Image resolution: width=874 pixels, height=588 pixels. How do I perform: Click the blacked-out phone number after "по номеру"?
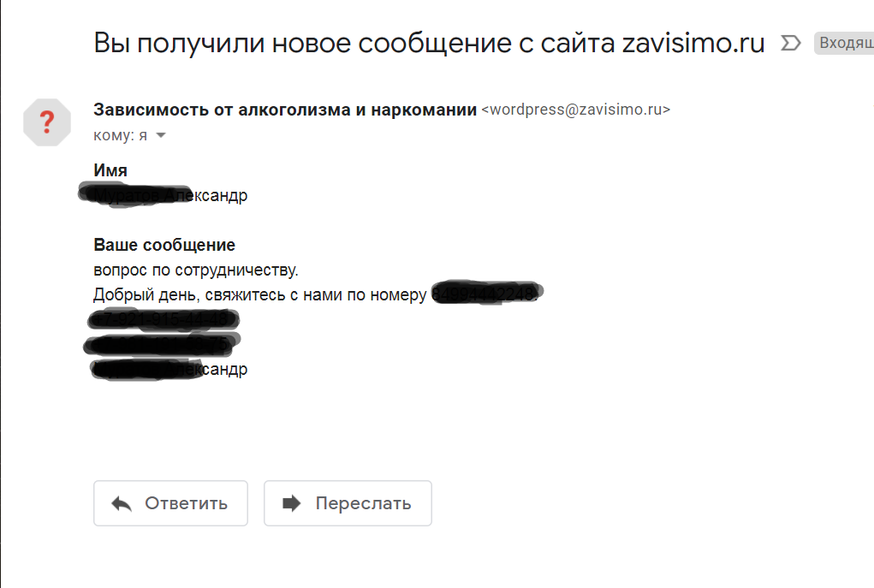pos(485,294)
